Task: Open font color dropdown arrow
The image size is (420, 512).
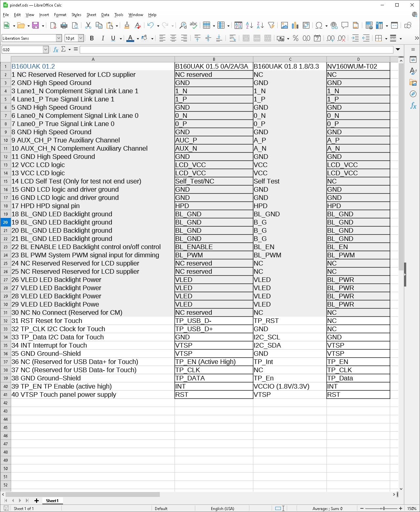Action: click(x=138, y=38)
